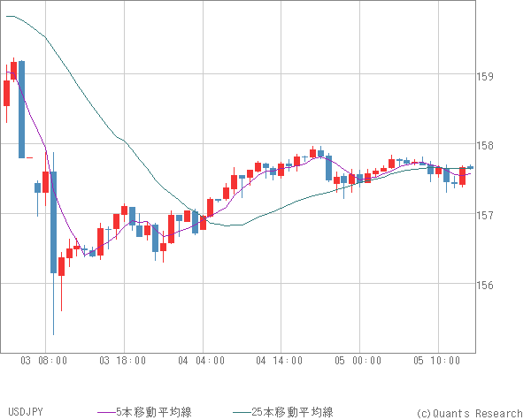
Task: Click the 03 18:00 time label
Action: tap(123, 361)
